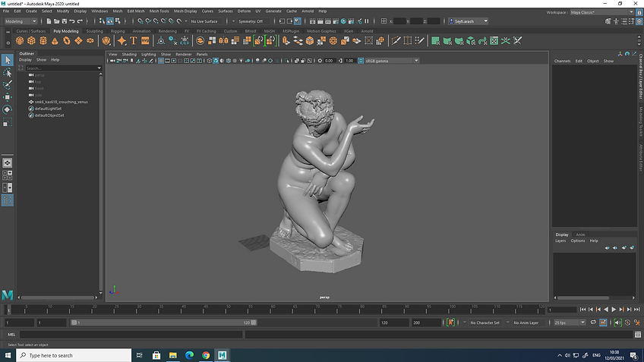Select the Move tool in the toolbox
This screenshot has width=644, height=362.
point(8,97)
